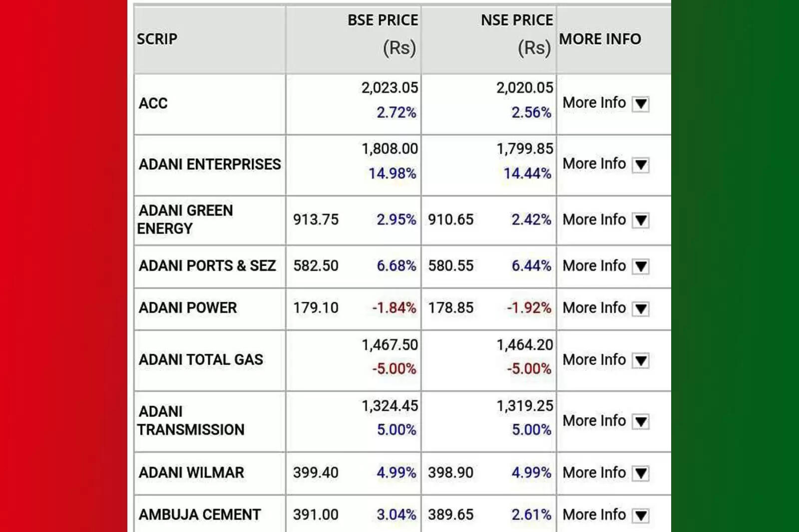Click the Adani Wilmar More Info arrow
This screenshot has width=799, height=532.
[x=641, y=473]
